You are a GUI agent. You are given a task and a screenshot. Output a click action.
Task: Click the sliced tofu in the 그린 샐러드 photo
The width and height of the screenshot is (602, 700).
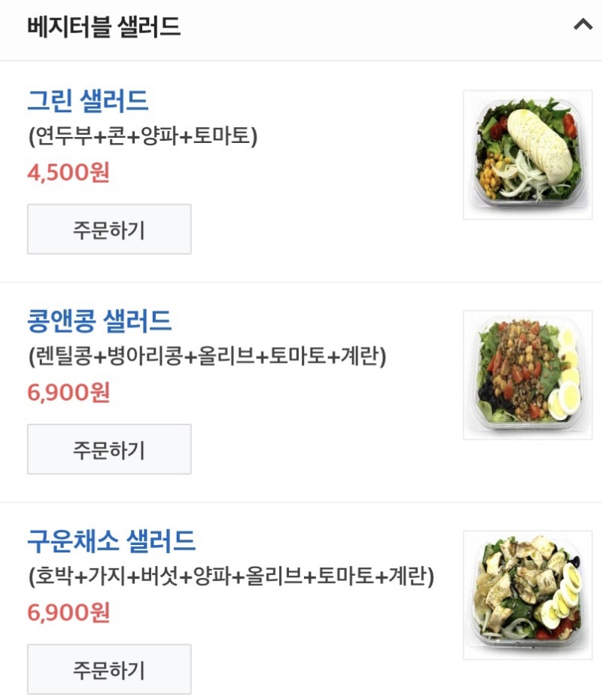click(540, 143)
